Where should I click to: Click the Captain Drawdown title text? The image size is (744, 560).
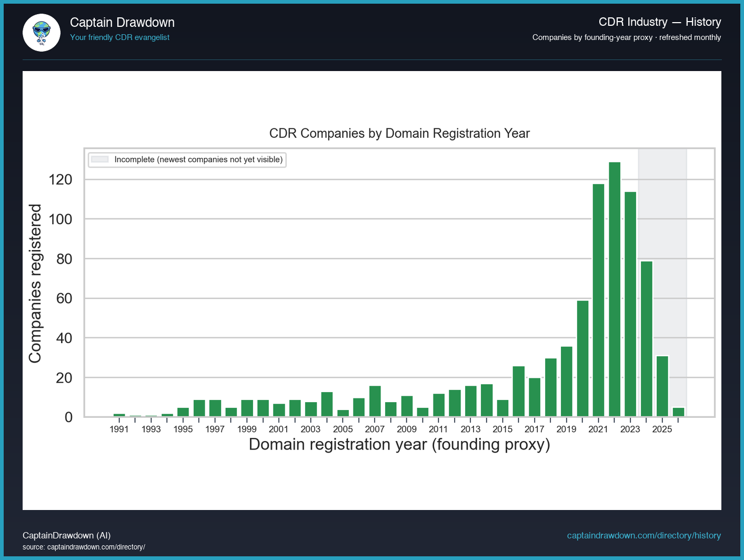[122, 22]
